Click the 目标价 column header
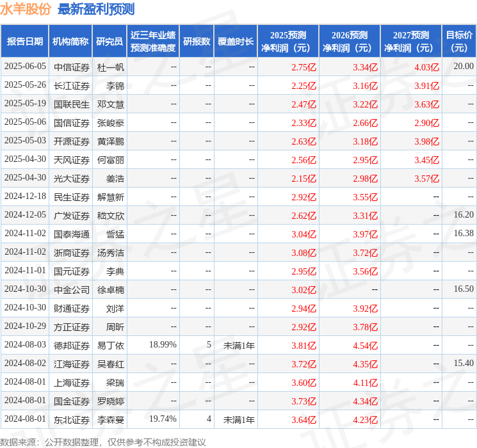Image resolution: width=477 pixels, height=448 pixels. coord(459,41)
